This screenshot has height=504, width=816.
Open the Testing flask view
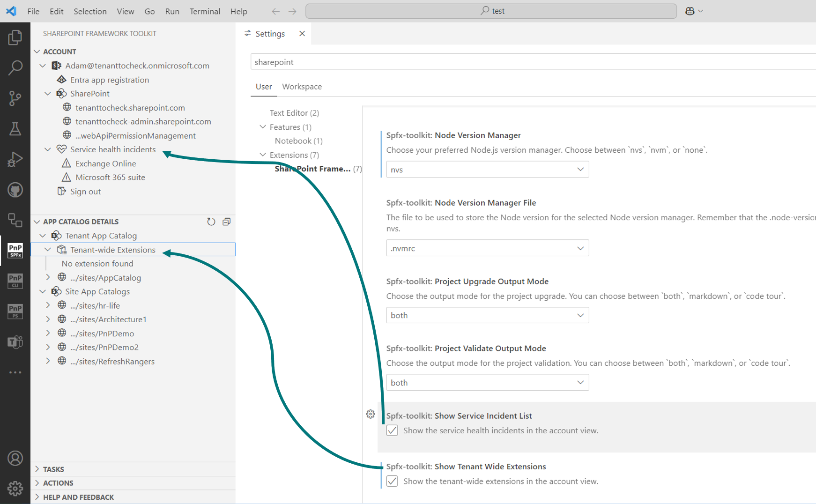point(15,129)
